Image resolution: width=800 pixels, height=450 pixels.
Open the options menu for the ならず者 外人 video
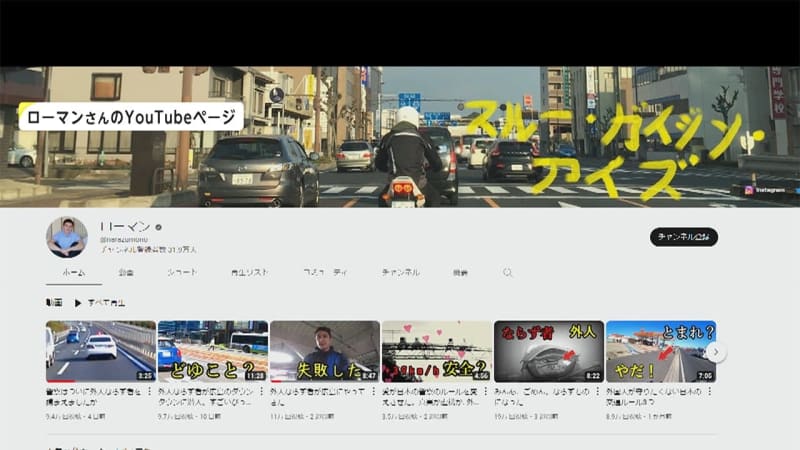(x=600, y=390)
